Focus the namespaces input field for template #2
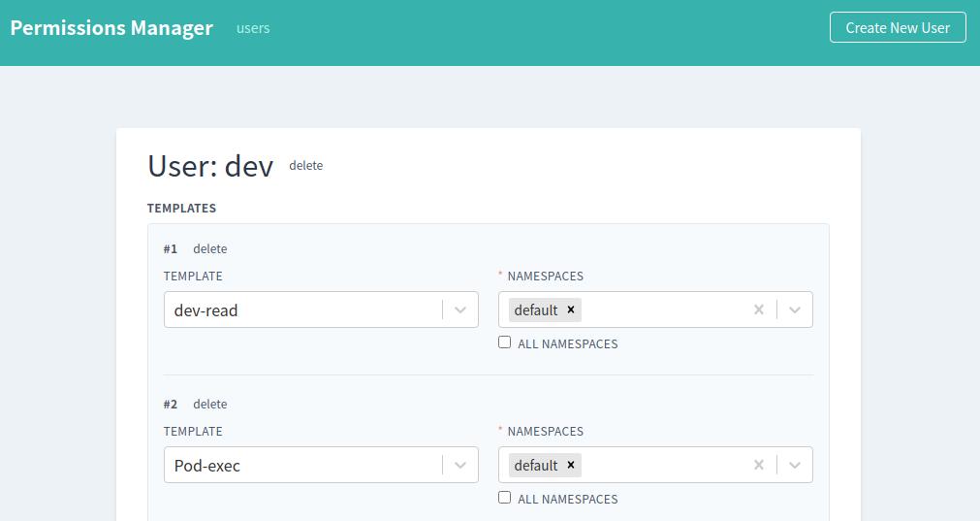This screenshot has width=980, height=521. pos(655,465)
